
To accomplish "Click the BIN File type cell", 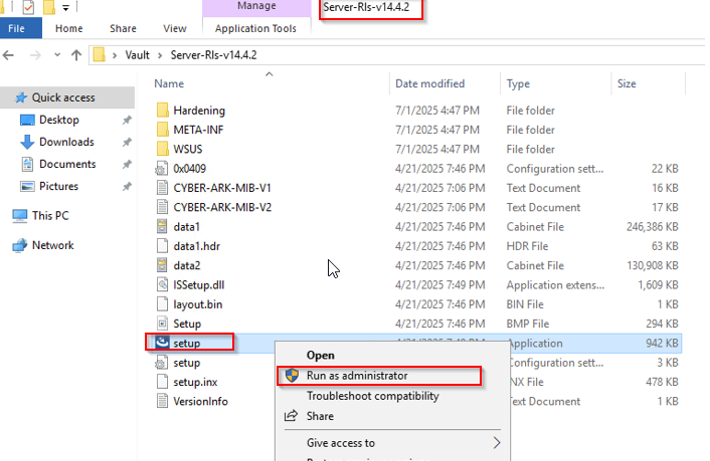I will 525,304.
